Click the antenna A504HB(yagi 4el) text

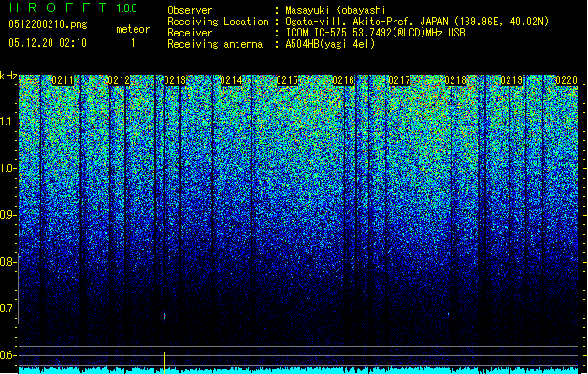coord(330,44)
